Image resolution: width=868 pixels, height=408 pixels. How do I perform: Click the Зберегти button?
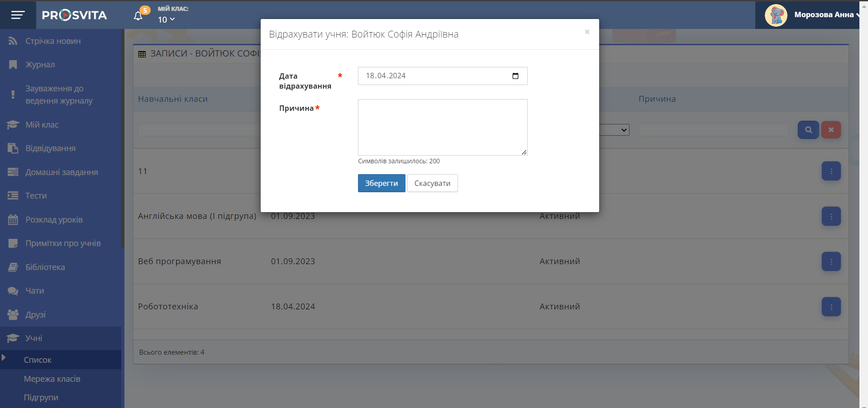click(381, 183)
